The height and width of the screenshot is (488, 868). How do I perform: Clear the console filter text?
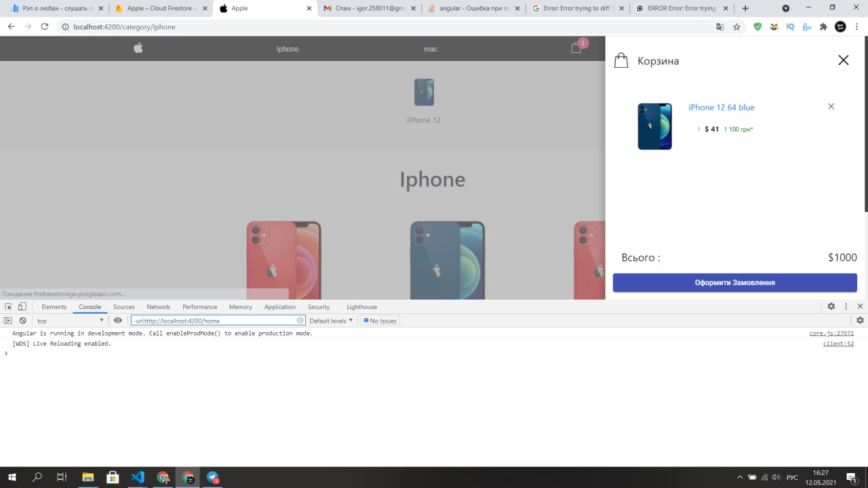(300, 321)
